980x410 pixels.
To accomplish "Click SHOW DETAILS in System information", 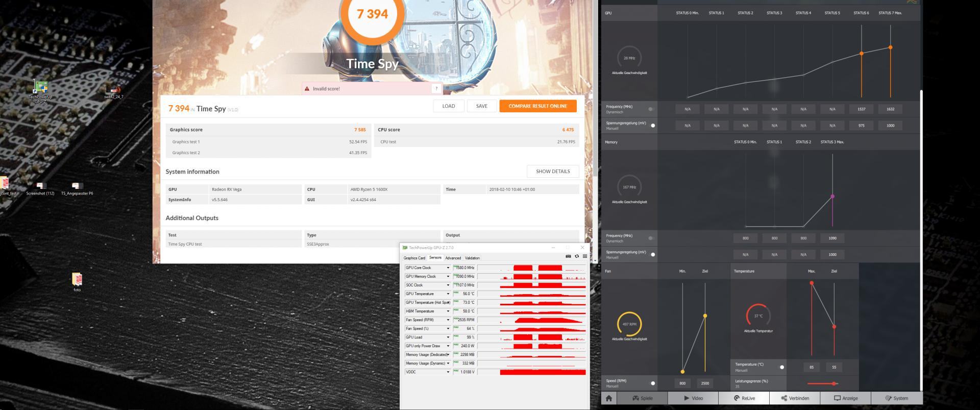I will pos(553,172).
